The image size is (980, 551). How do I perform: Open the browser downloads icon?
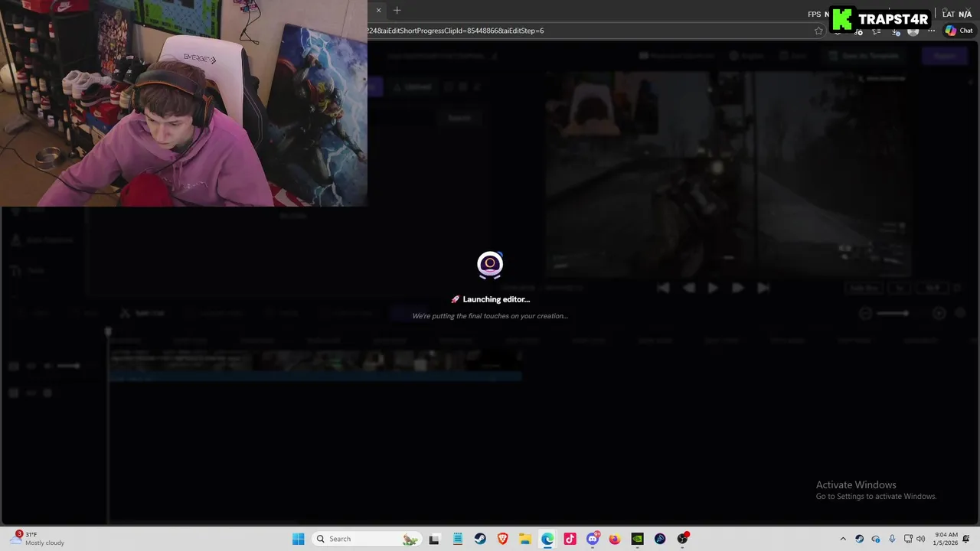tap(896, 31)
